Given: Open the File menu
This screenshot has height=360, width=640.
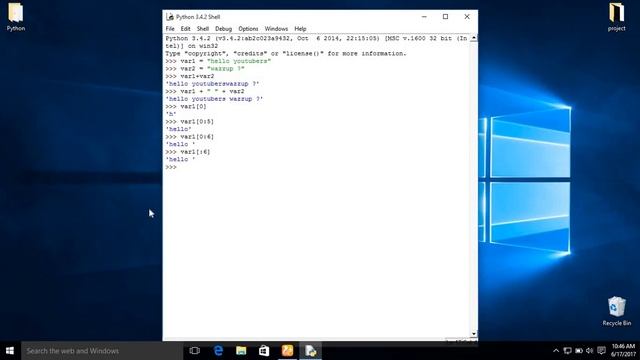Looking at the screenshot, I should [170, 29].
